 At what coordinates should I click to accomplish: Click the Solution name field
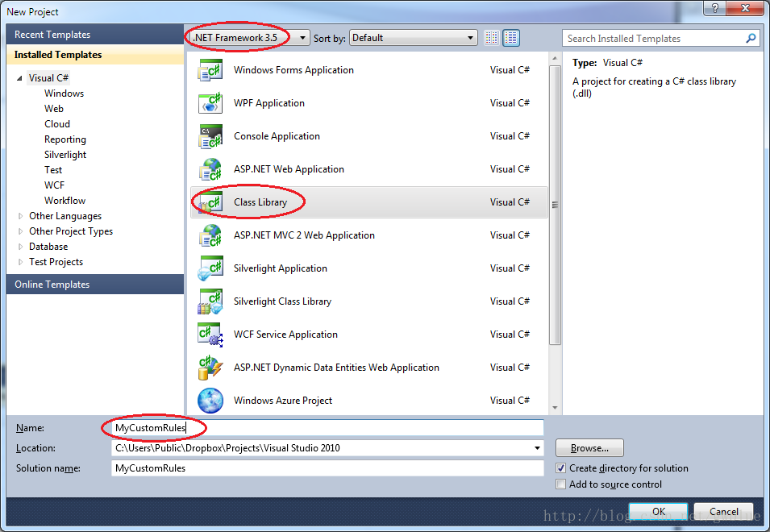click(327, 468)
